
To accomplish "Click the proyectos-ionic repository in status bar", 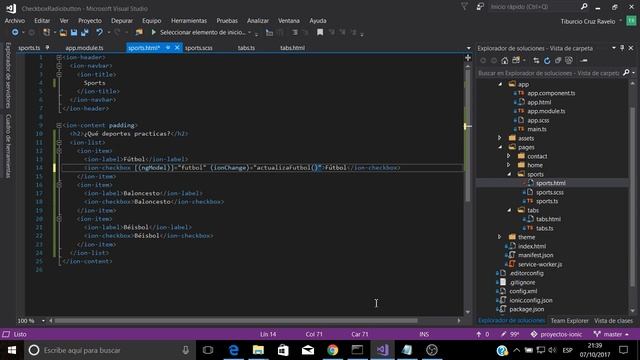I will click(556, 334).
